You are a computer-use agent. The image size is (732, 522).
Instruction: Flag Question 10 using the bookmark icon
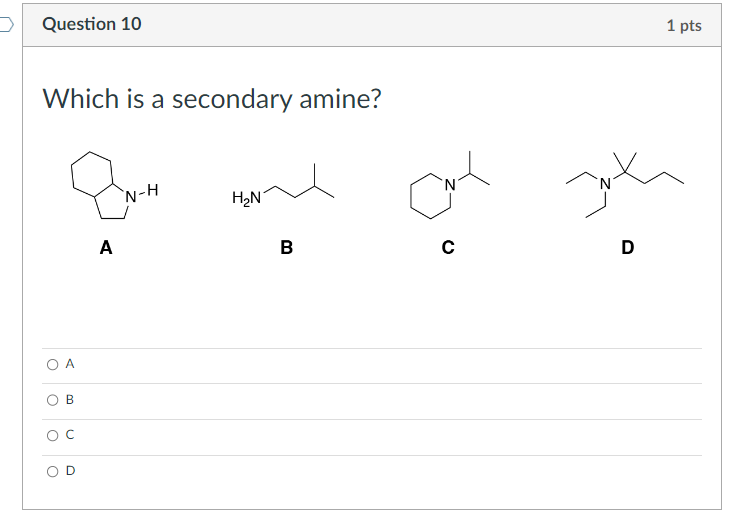tap(7, 24)
